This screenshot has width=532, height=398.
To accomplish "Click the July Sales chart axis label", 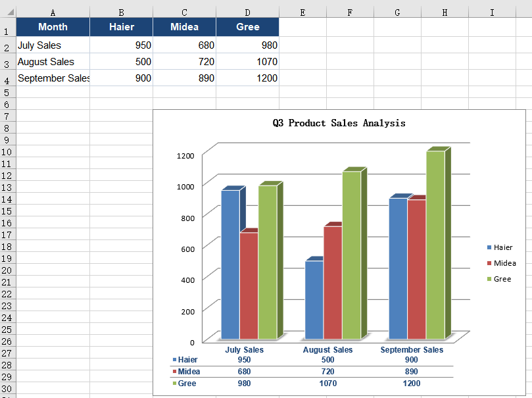I will tap(244, 350).
